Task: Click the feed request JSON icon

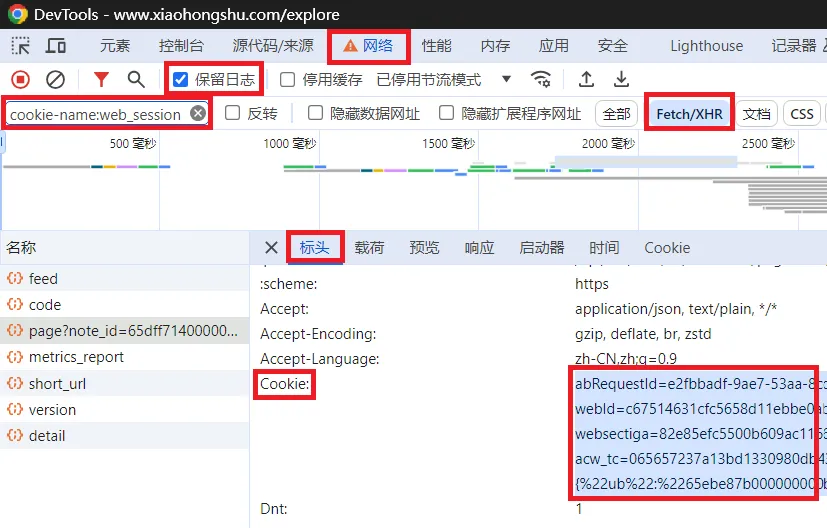Action: tap(15, 278)
